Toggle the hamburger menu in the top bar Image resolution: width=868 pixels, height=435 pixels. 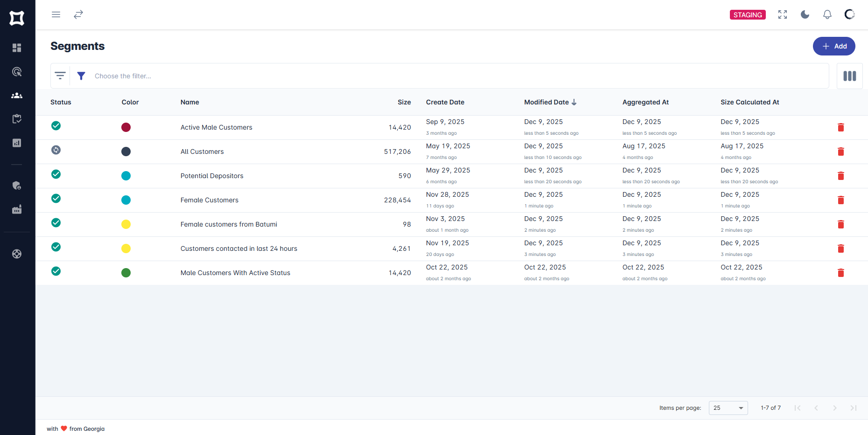coord(56,14)
